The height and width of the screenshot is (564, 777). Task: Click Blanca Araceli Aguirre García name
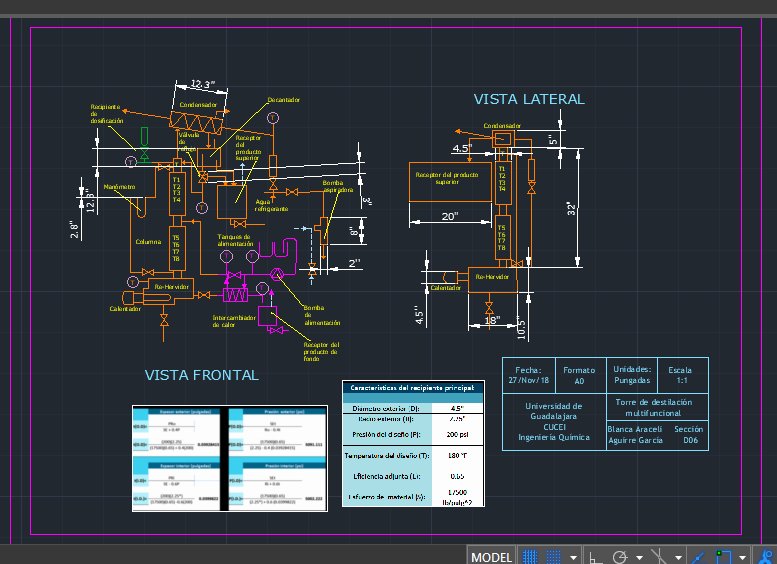pyautogui.click(x=635, y=435)
